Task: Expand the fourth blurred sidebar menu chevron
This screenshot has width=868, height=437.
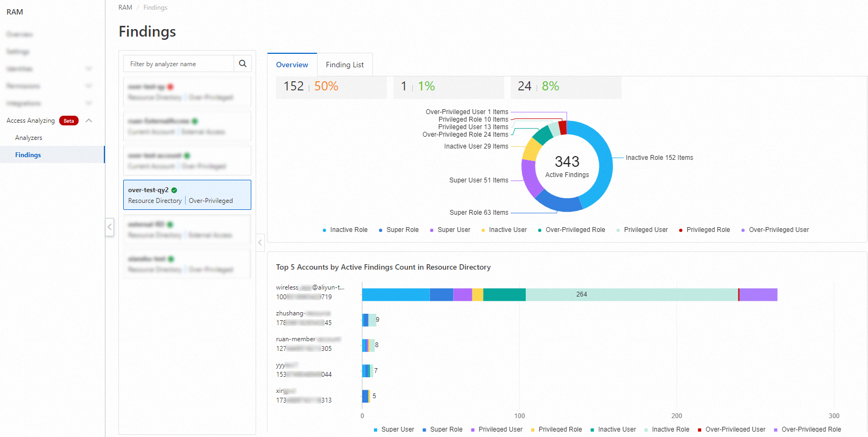Action: [89, 86]
